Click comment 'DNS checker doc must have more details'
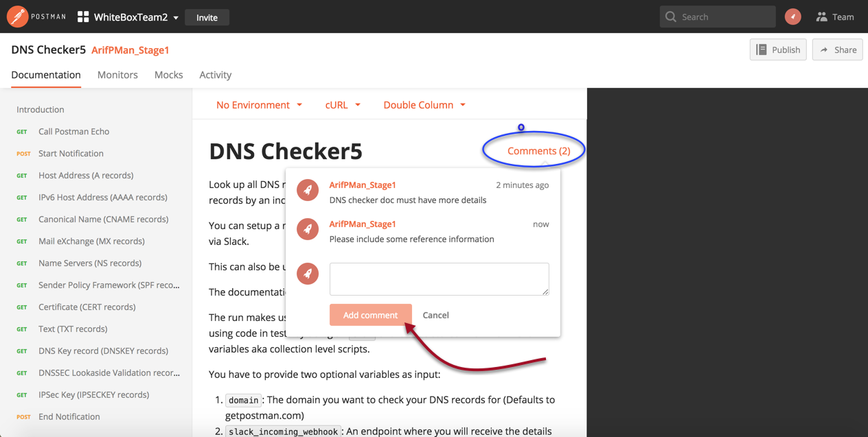The image size is (868, 437). [408, 200]
